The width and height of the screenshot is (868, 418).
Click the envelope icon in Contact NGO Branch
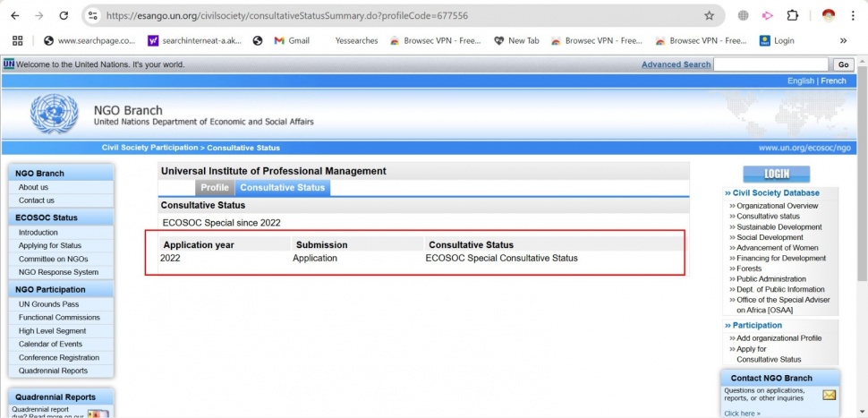click(829, 396)
